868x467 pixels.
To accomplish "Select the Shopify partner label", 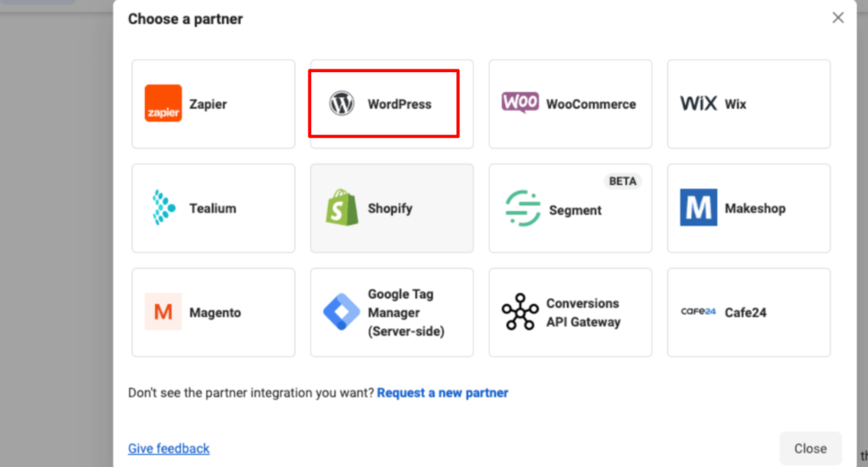I will pos(390,208).
